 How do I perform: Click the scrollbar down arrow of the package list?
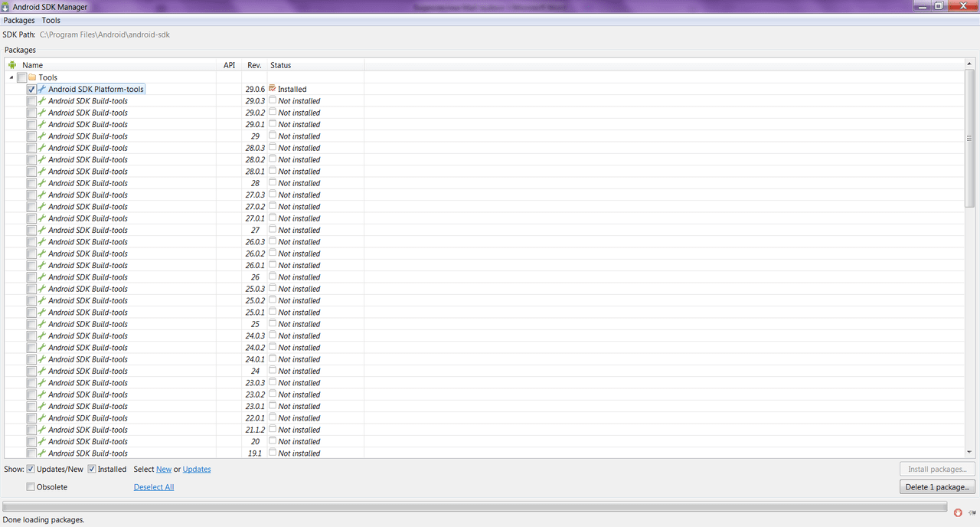click(969, 452)
